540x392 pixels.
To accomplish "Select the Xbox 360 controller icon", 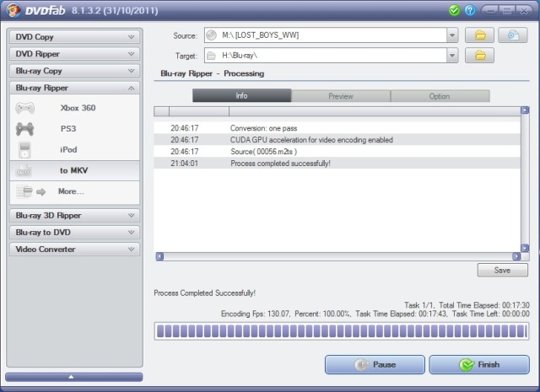I will 24,108.
